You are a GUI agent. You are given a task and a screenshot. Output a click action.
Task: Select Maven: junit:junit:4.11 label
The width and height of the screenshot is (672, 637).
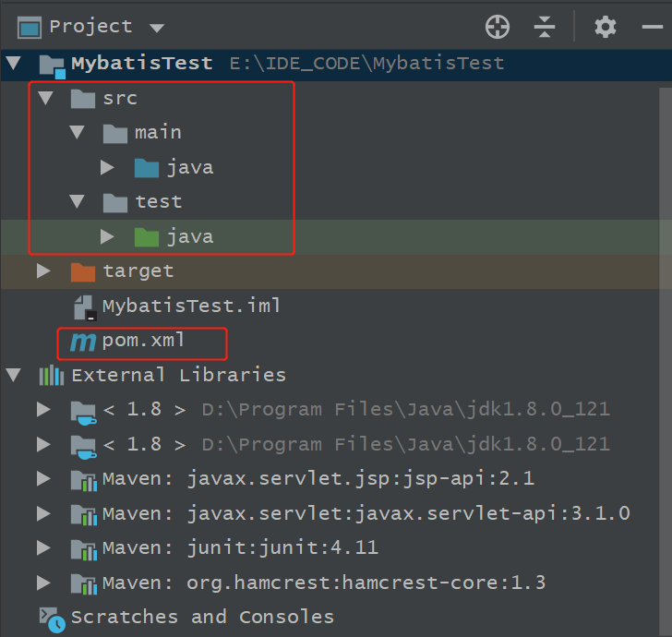[240, 548]
